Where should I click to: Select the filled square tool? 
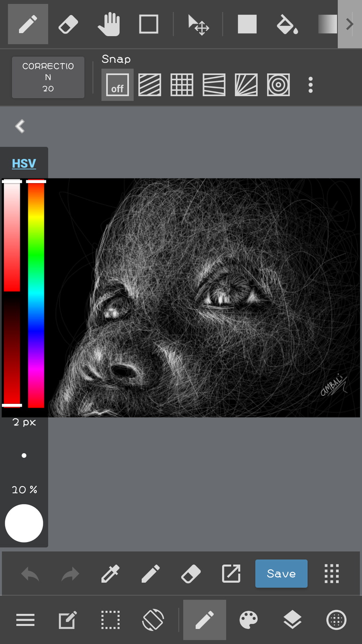tap(247, 24)
